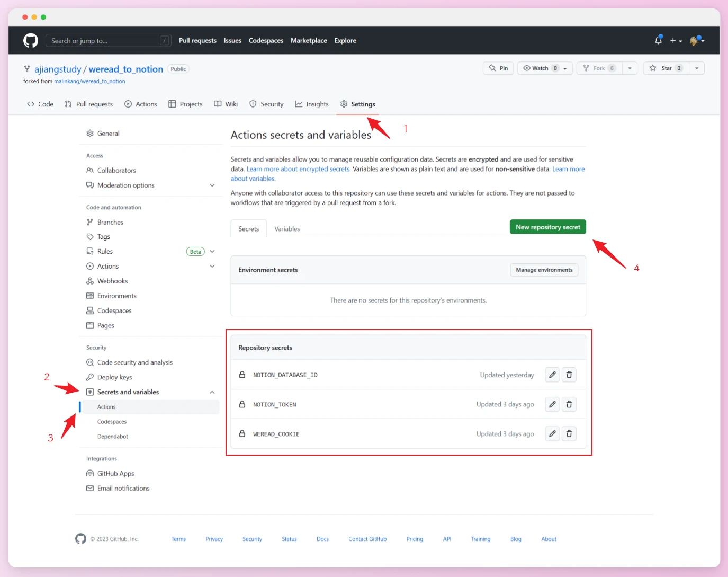Open the Contact GitHub footer link
728x577 pixels.
pos(367,539)
